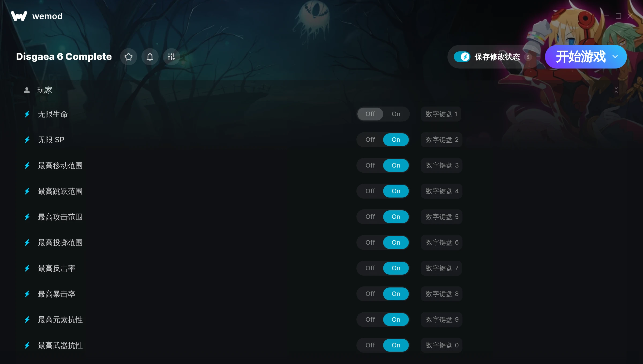
Task: Open notifications bell icon
Action: tap(150, 57)
